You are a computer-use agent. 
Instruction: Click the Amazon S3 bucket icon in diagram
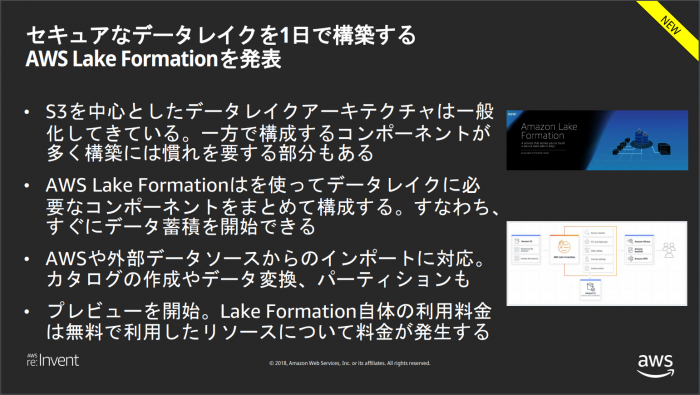pos(517,241)
